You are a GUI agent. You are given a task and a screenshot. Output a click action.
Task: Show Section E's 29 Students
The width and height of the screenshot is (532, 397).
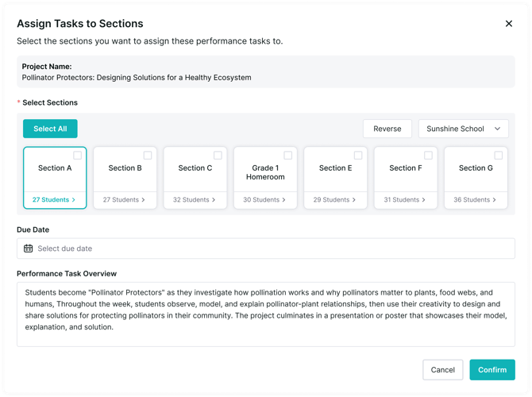335,200
